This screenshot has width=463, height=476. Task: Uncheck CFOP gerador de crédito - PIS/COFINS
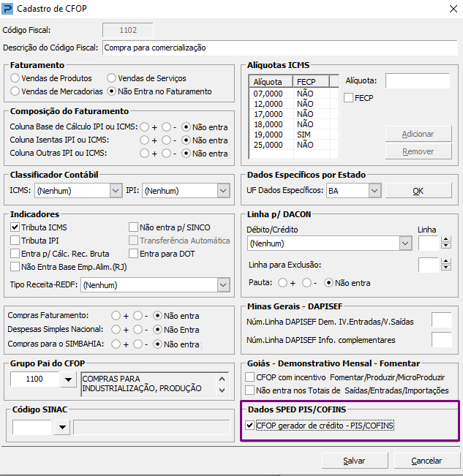250,426
